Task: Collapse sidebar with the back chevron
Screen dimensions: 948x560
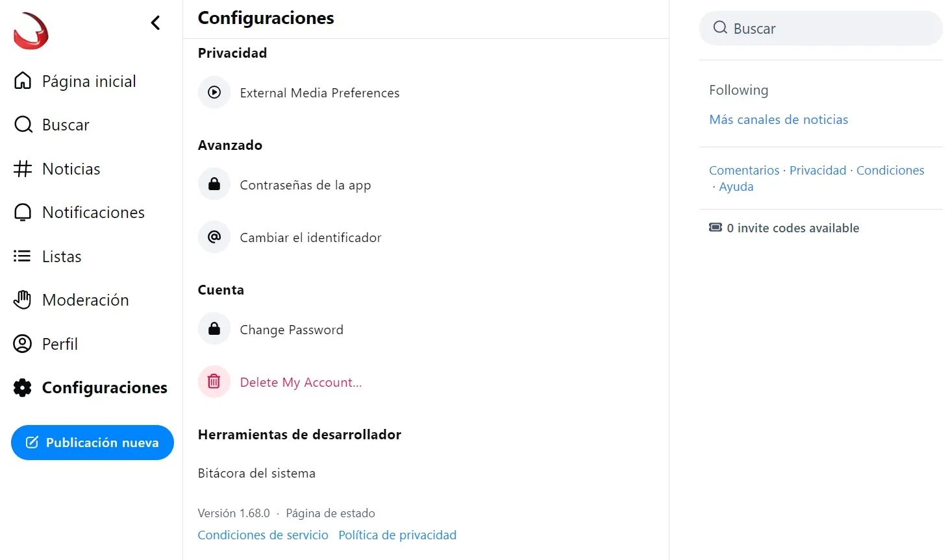Action: [x=155, y=23]
